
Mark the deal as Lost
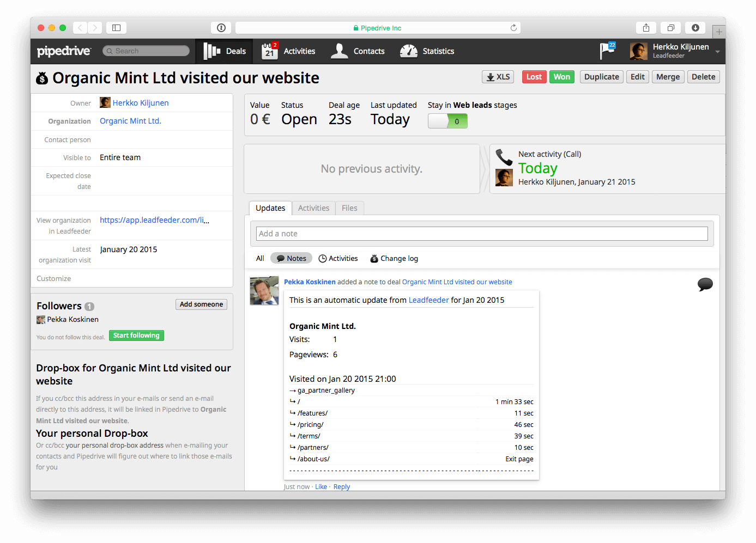[x=534, y=77]
